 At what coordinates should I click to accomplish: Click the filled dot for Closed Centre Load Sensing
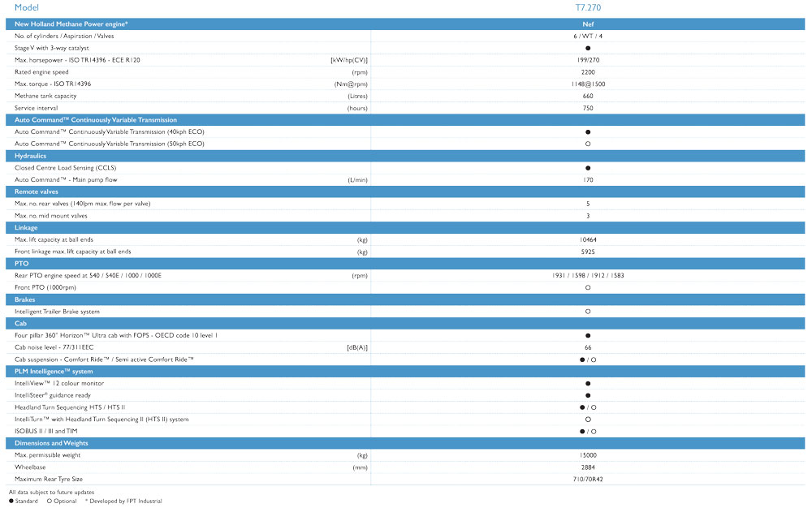pos(588,168)
